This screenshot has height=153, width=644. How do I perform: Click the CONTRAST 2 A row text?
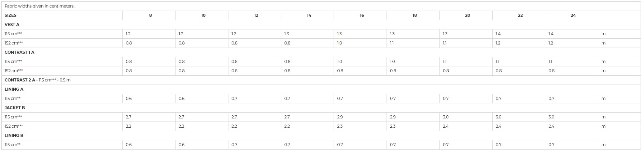[38, 80]
